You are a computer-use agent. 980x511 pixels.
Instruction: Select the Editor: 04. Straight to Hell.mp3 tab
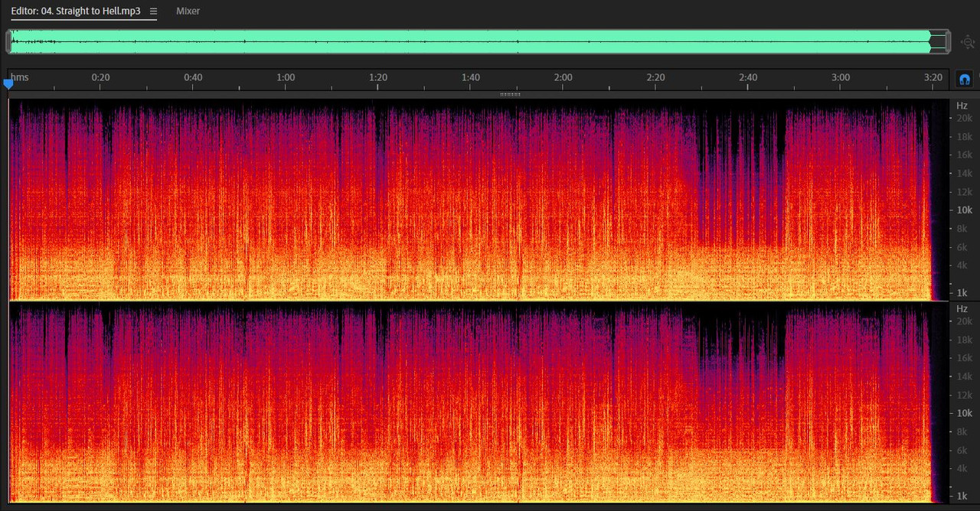tap(76, 11)
